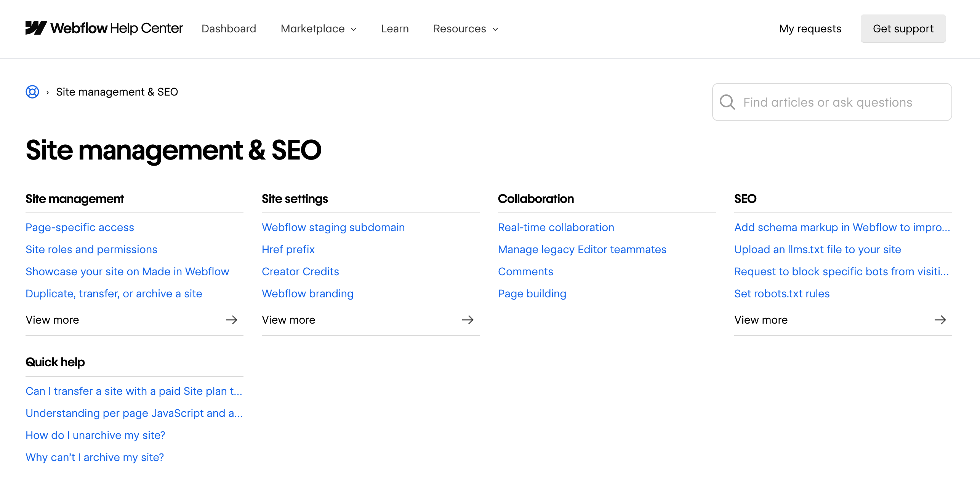
Task: Click the arrow beside SEO View more
Action: (x=940, y=320)
